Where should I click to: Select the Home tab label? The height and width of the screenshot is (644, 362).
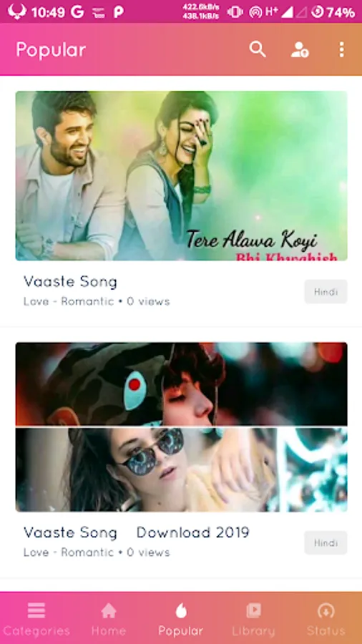(109, 631)
